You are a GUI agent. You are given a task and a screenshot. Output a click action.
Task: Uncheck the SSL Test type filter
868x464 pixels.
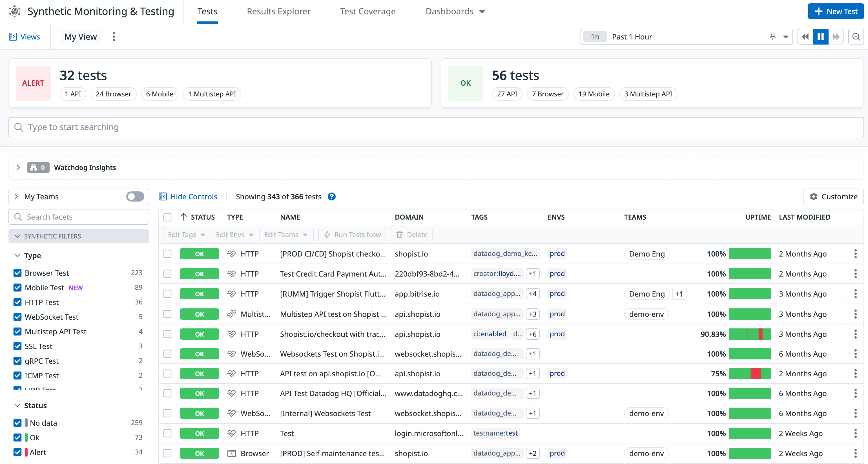click(17, 346)
